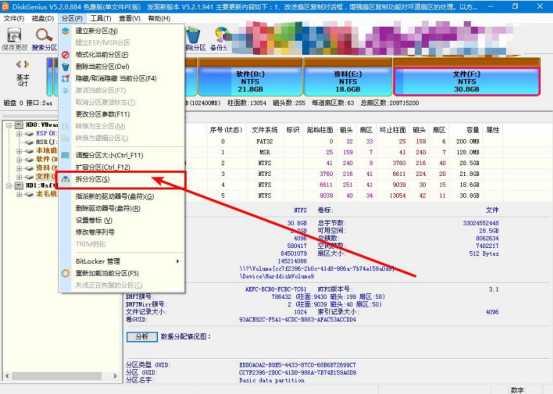This screenshot has height=394, width=553.
Task: Click the 分析 analyze button
Action: [142, 337]
